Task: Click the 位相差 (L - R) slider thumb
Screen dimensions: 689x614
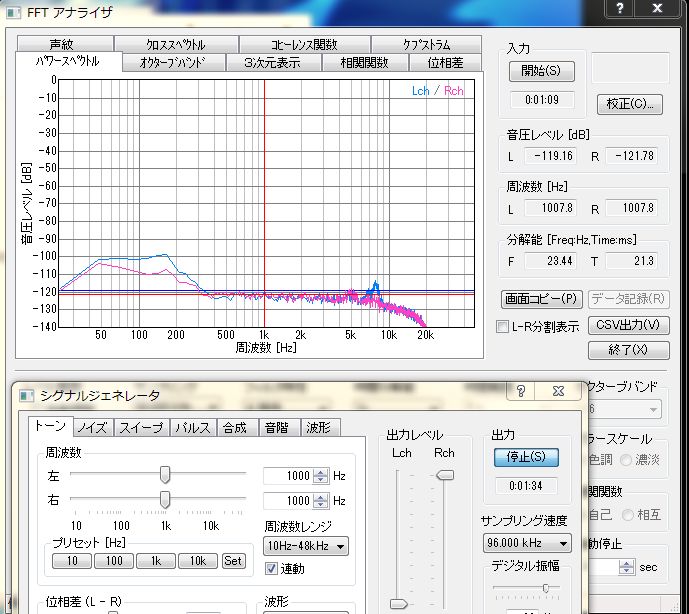Action: [x=113, y=612]
